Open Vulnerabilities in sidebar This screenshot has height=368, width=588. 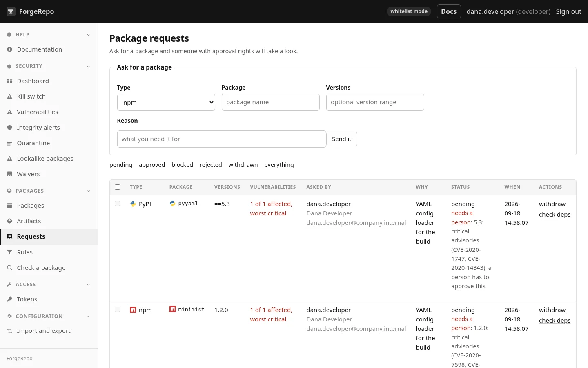coord(49,112)
